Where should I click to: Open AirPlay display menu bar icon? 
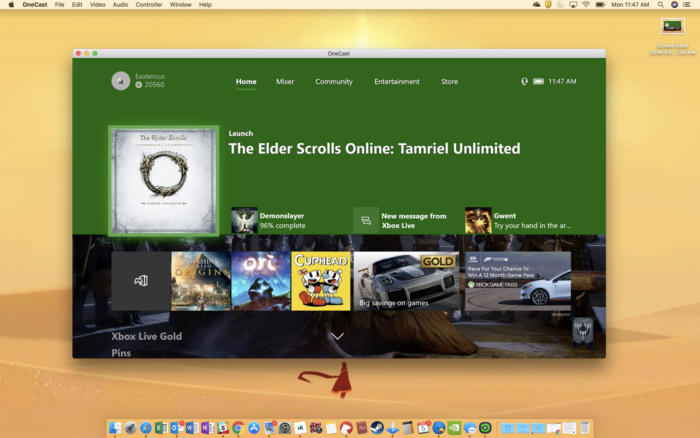coord(573,4)
